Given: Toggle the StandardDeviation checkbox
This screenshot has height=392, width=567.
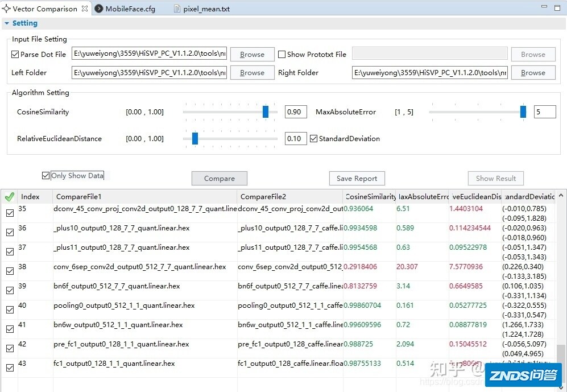Looking at the screenshot, I should coord(313,138).
